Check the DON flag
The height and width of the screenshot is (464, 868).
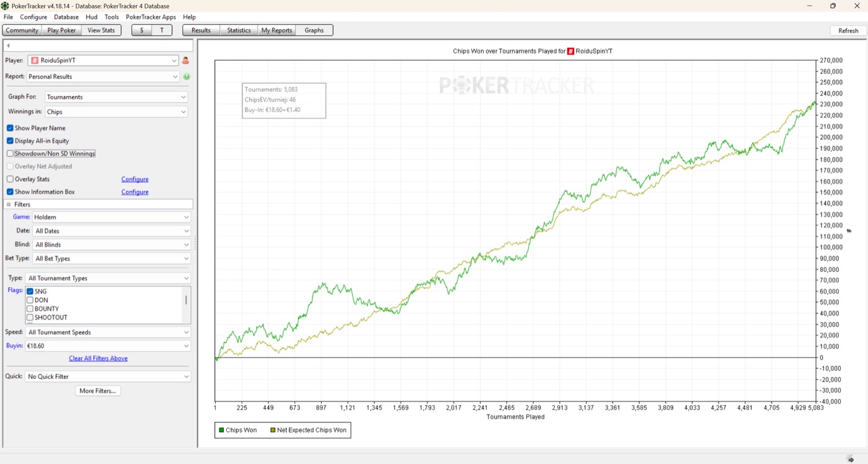30,300
